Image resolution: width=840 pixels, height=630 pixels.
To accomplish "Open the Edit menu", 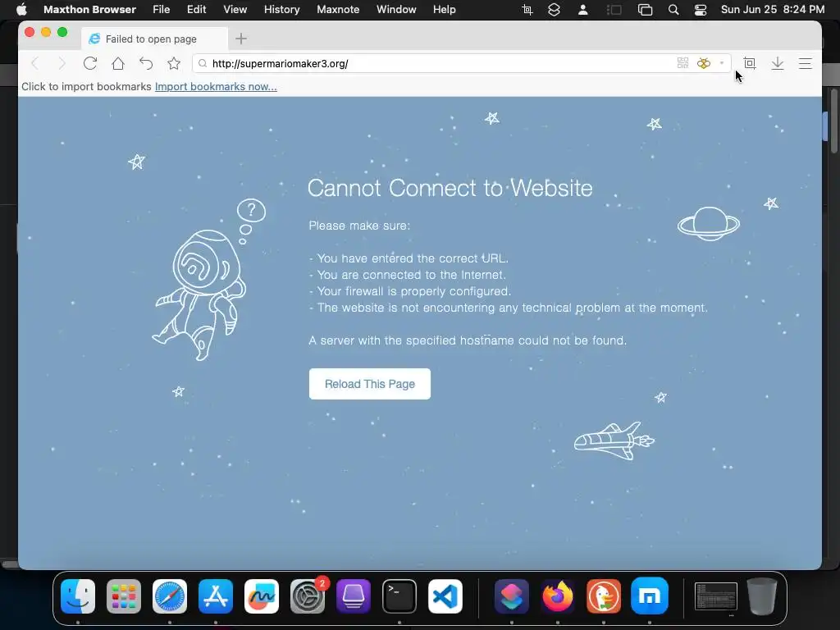I will pyautogui.click(x=197, y=10).
